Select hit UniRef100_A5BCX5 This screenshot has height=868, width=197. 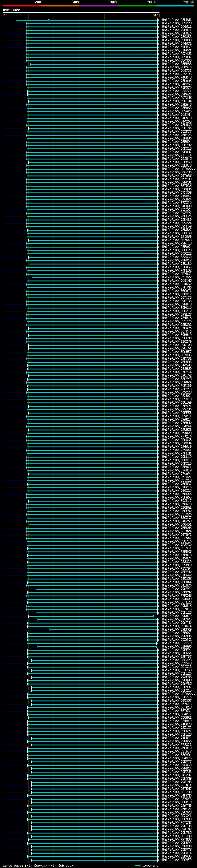pos(176,494)
